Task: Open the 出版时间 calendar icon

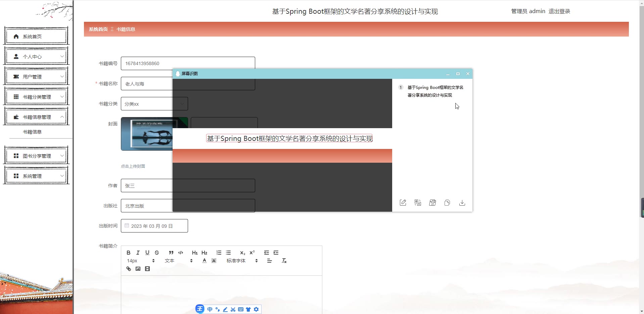Action: click(127, 226)
